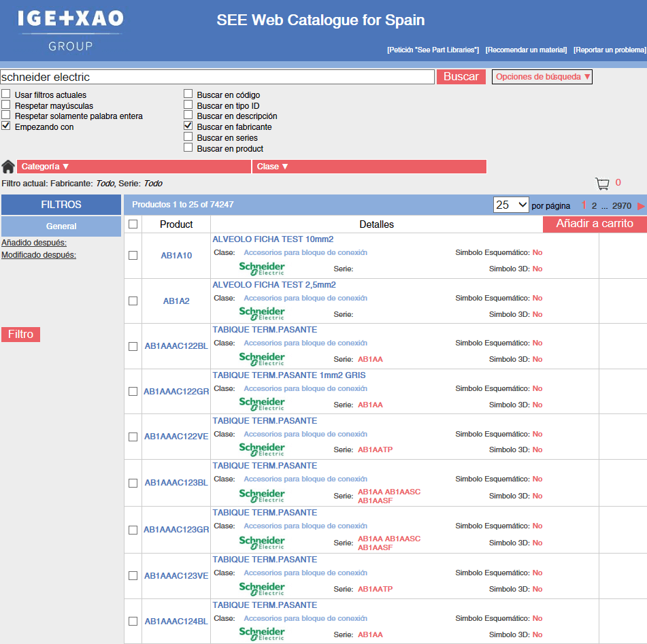
Task: Uncheck Buscar en fabricante option
Action: coord(188,125)
